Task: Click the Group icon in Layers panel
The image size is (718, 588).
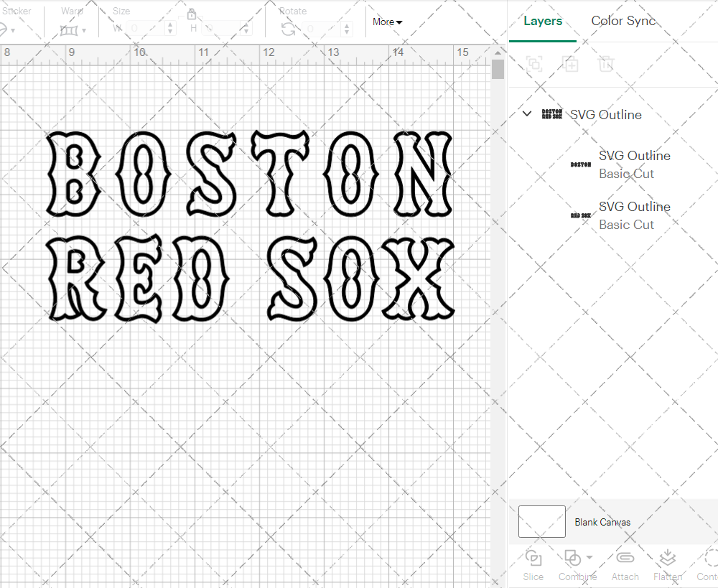Action: [x=533, y=64]
